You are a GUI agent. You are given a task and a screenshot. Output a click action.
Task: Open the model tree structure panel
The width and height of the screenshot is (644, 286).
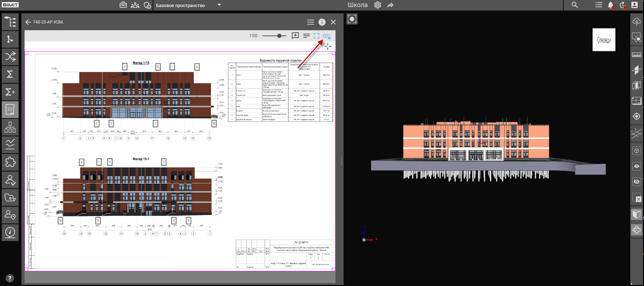10,22
